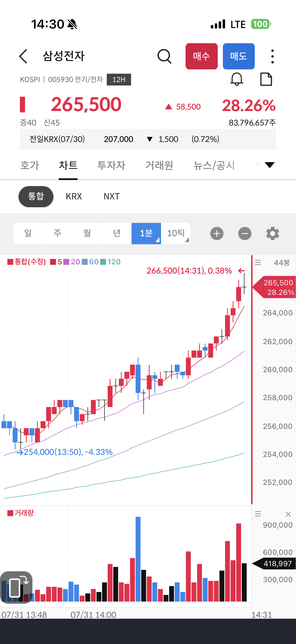The width and height of the screenshot is (296, 644).
Task: Zoom out chart with minus icon
Action: pos(244,234)
